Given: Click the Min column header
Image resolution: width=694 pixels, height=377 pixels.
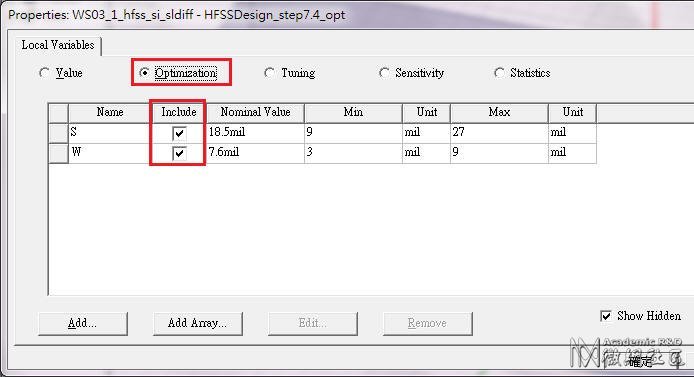Looking at the screenshot, I should 353,112.
